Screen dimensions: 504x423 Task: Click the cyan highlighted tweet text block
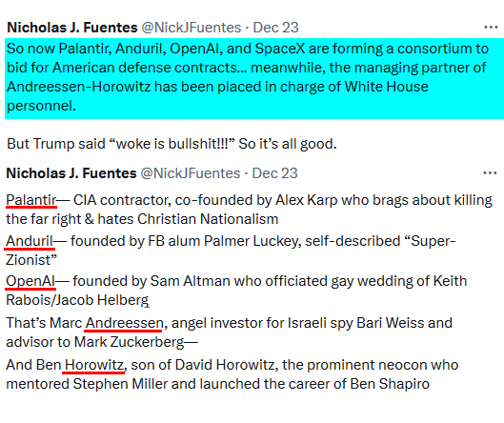254,78
